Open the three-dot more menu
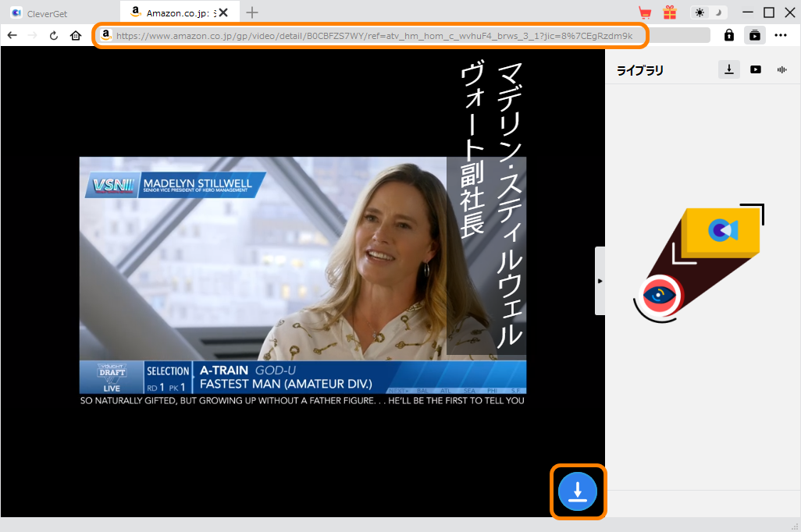801x532 pixels. point(781,35)
